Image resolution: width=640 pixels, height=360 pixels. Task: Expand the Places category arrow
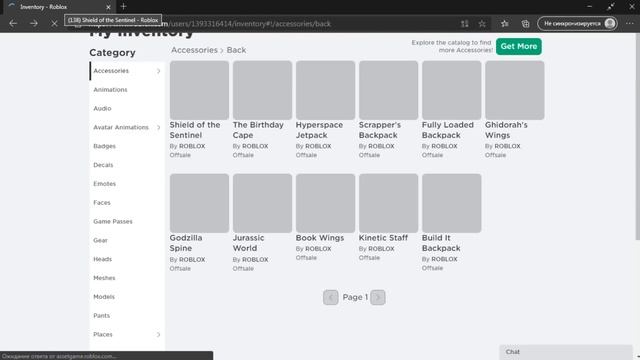[158, 335]
